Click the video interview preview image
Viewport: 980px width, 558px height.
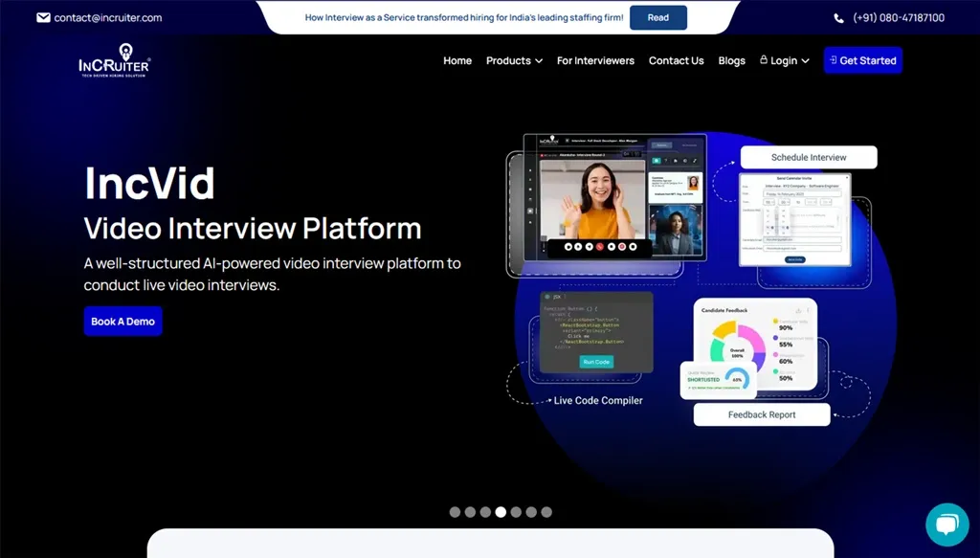[615, 197]
